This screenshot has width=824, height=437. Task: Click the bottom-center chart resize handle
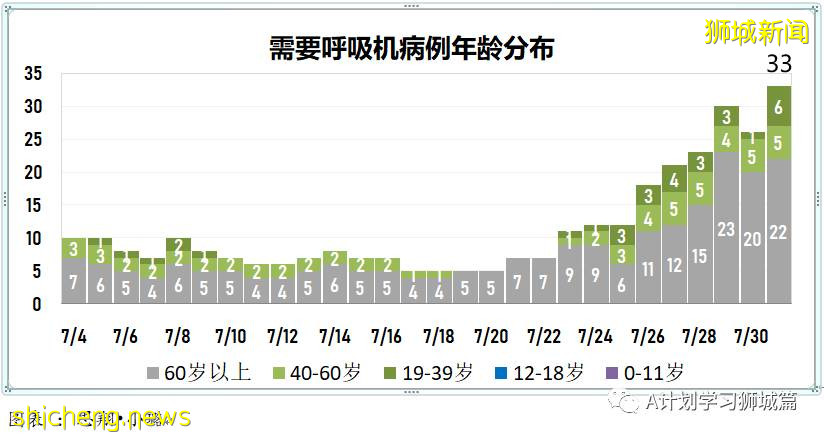[411, 392]
